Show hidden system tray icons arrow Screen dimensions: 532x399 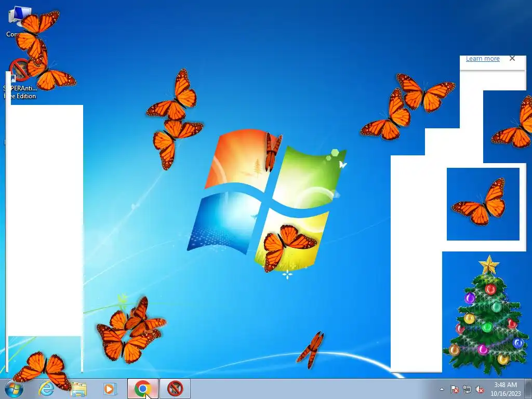[442, 389]
